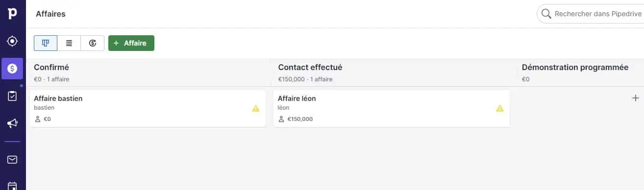Open the Affaire bastien deal card

click(148, 109)
